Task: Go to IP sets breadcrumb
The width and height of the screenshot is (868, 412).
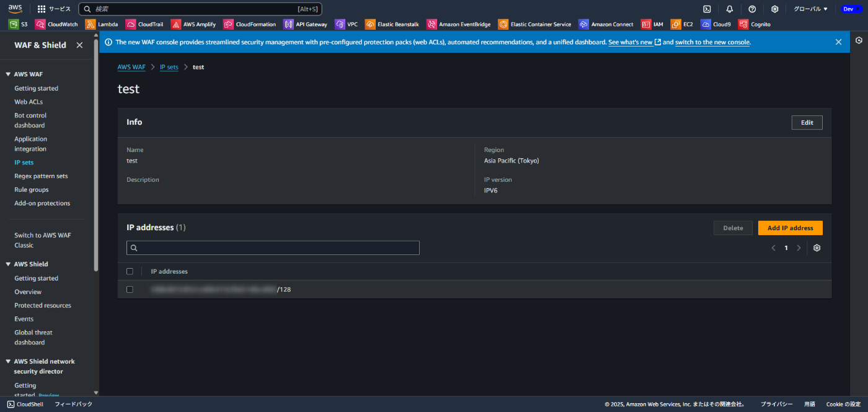Action: click(169, 67)
